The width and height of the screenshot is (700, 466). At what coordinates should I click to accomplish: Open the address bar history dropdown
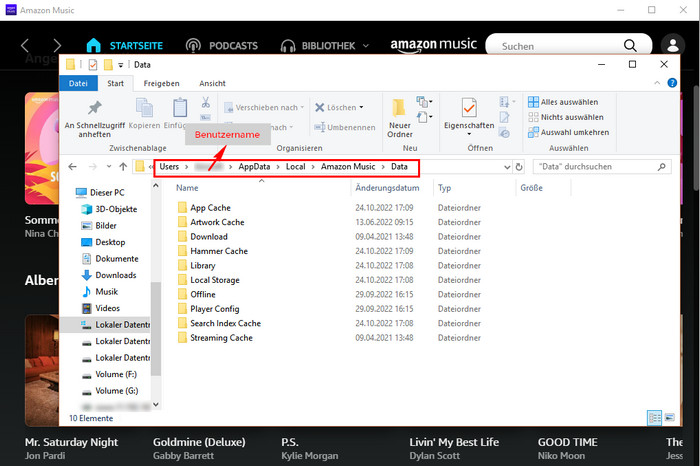[x=507, y=167]
